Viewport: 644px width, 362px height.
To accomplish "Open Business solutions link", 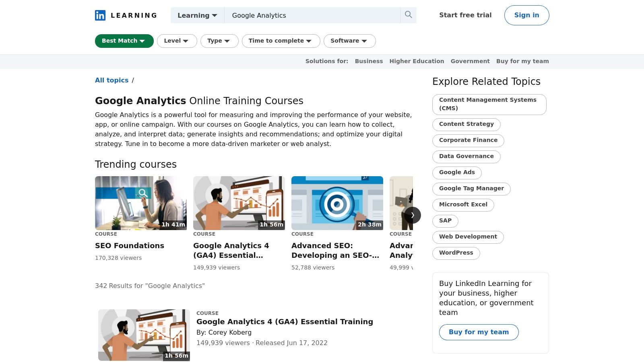I will coord(369,61).
